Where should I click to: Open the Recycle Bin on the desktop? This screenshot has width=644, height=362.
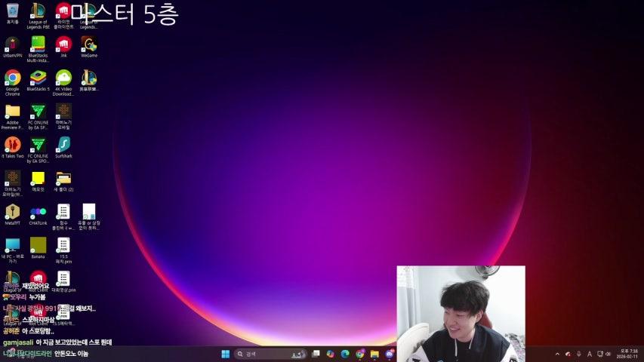[x=12, y=11]
